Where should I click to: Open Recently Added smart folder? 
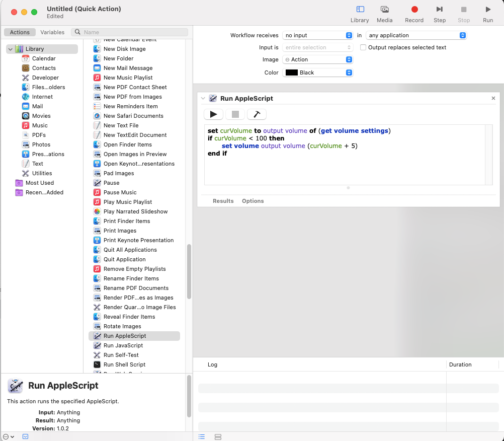44,192
